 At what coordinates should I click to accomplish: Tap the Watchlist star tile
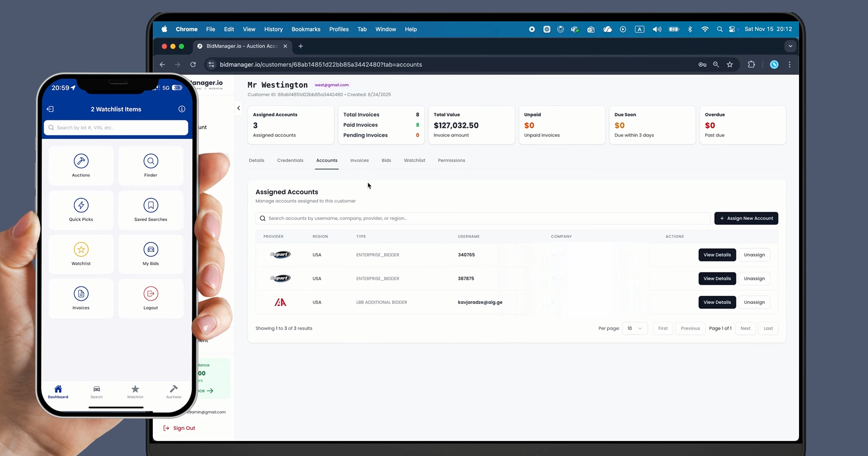click(x=81, y=254)
